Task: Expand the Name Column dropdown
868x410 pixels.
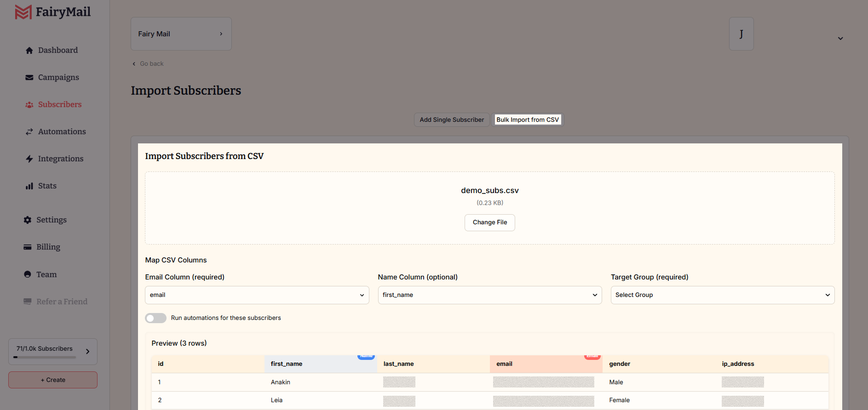Action: coord(489,295)
